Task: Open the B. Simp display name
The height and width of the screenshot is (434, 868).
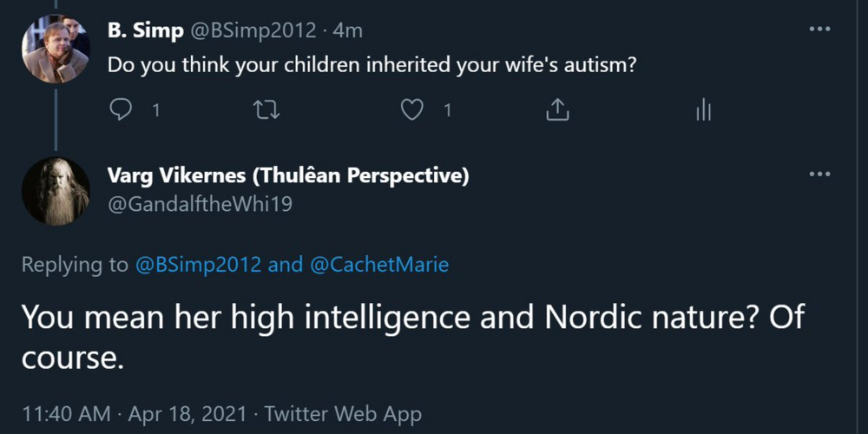Action: pos(146,31)
